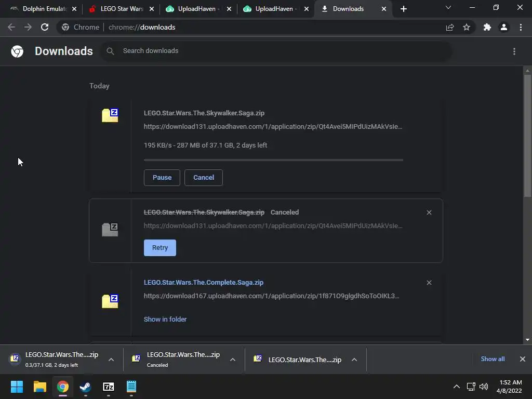The height and width of the screenshot is (399, 532).
Task: Show hidden system tray icons
Action: (x=457, y=387)
